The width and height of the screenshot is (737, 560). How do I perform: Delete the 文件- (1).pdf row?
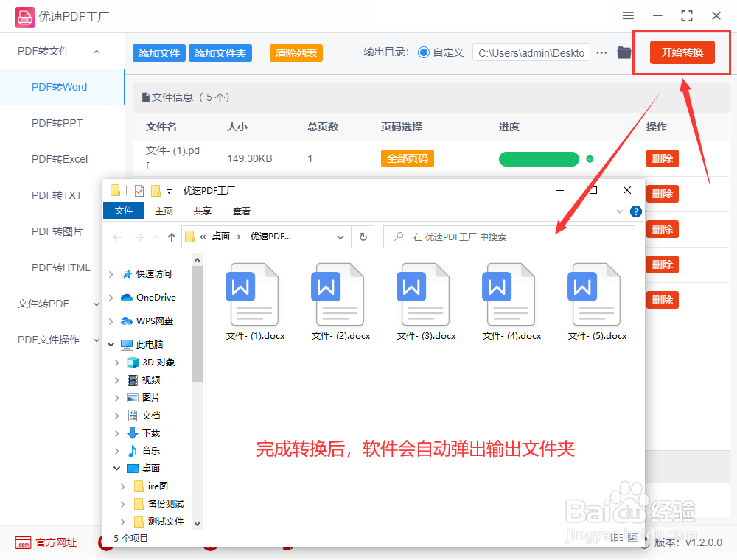point(663,159)
